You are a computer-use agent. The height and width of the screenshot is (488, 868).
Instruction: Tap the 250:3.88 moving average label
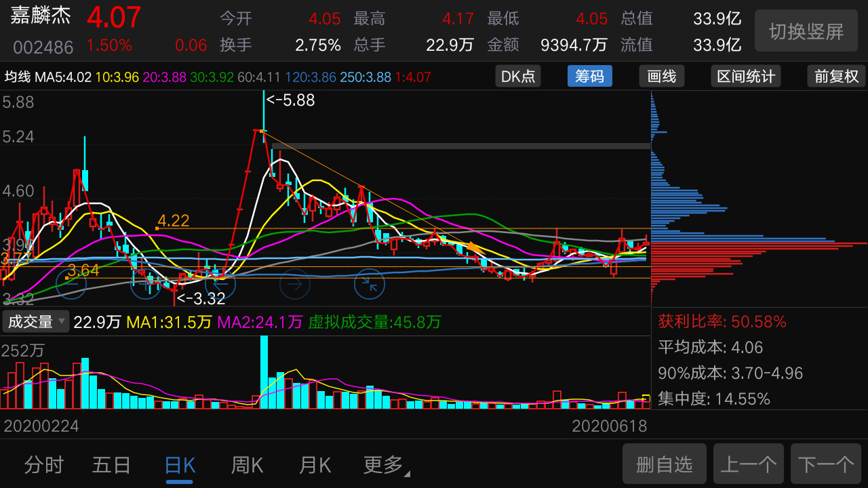(366, 77)
